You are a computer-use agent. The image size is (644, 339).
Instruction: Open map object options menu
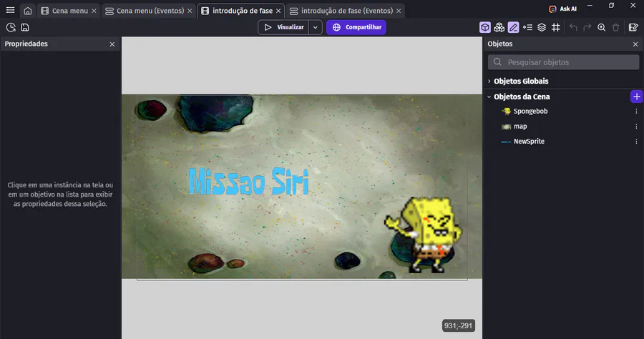(x=636, y=127)
